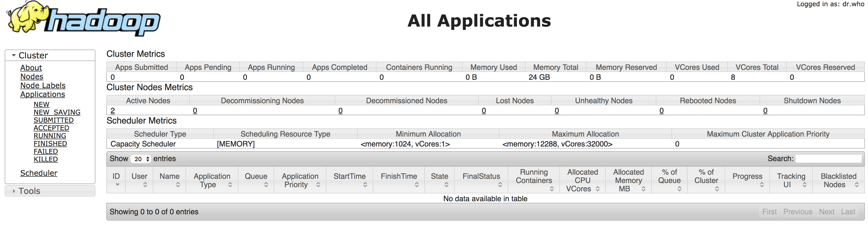Open the Show entries count dropdown
The height and width of the screenshot is (244, 868).
click(141, 159)
